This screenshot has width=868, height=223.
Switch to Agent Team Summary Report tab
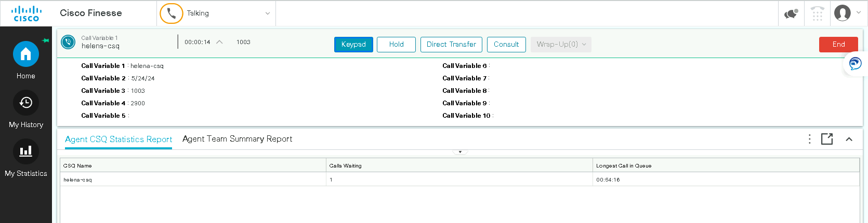237,139
